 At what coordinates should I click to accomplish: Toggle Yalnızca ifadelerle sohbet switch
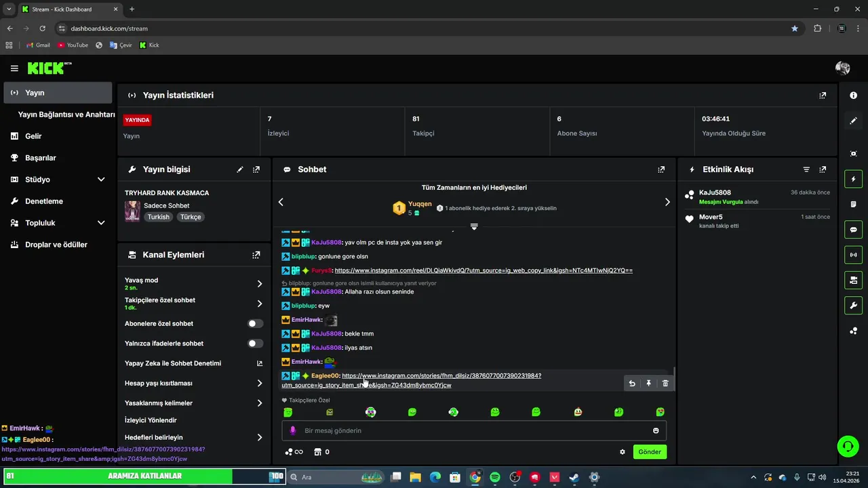255,344
